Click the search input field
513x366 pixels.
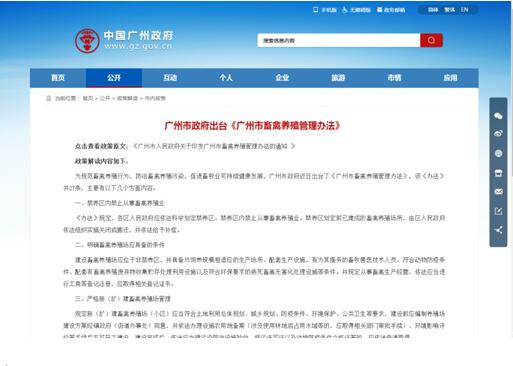point(339,40)
